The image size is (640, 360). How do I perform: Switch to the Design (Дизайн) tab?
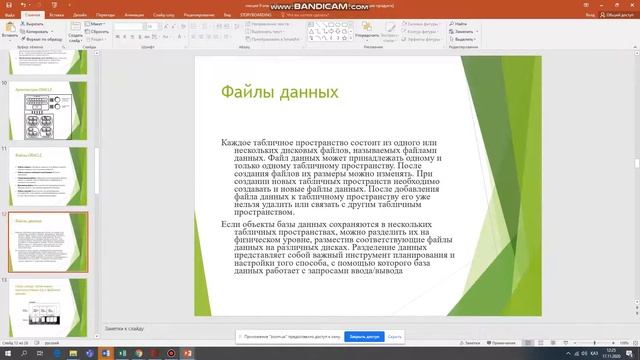tap(80, 15)
